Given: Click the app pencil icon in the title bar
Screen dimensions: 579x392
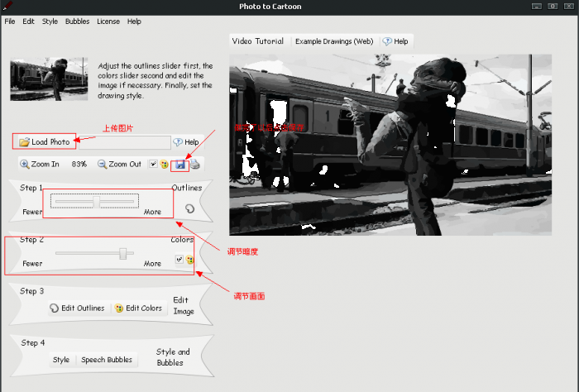Looking at the screenshot, I should 7,6.
